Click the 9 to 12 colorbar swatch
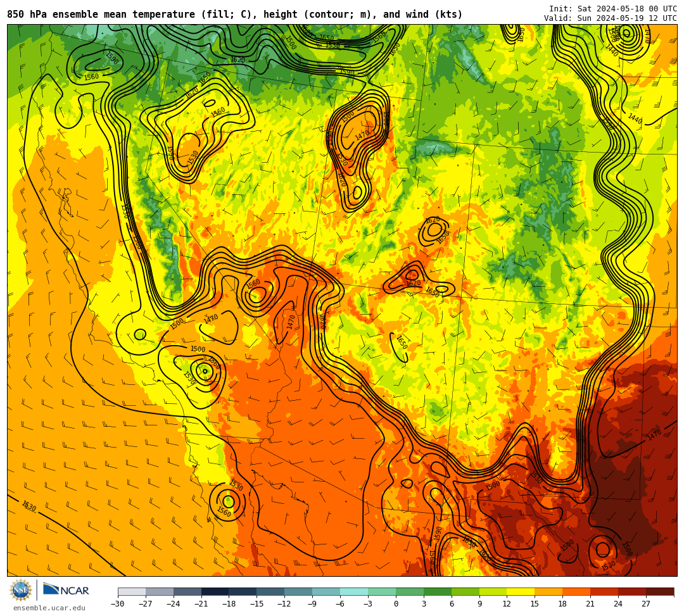The image size is (684, 616). tap(493, 591)
